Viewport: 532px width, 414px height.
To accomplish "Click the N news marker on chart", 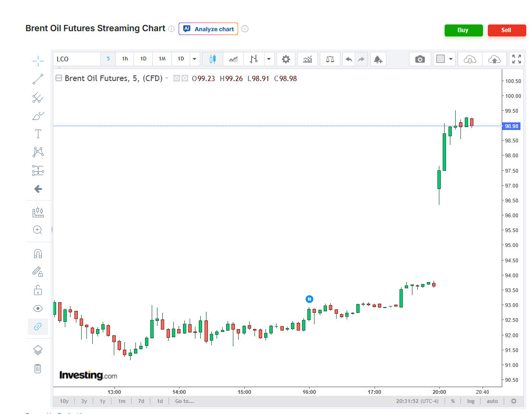I will (x=309, y=299).
